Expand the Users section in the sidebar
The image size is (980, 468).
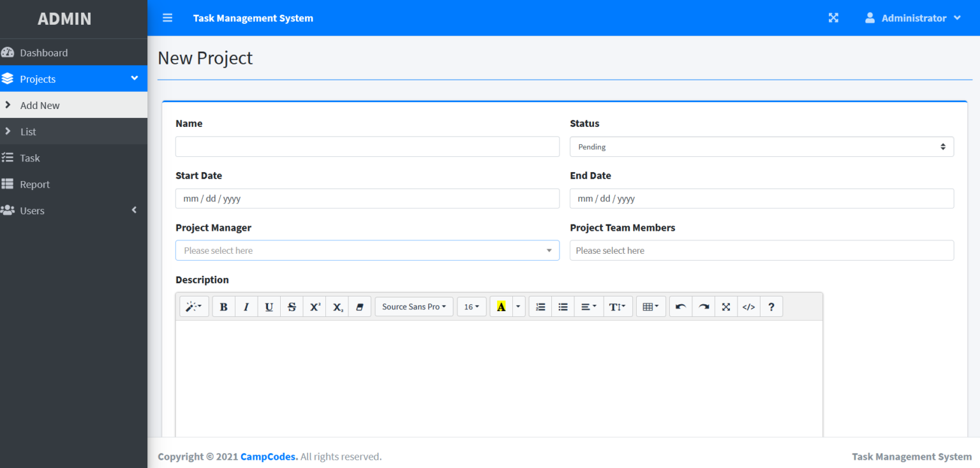[73, 210]
